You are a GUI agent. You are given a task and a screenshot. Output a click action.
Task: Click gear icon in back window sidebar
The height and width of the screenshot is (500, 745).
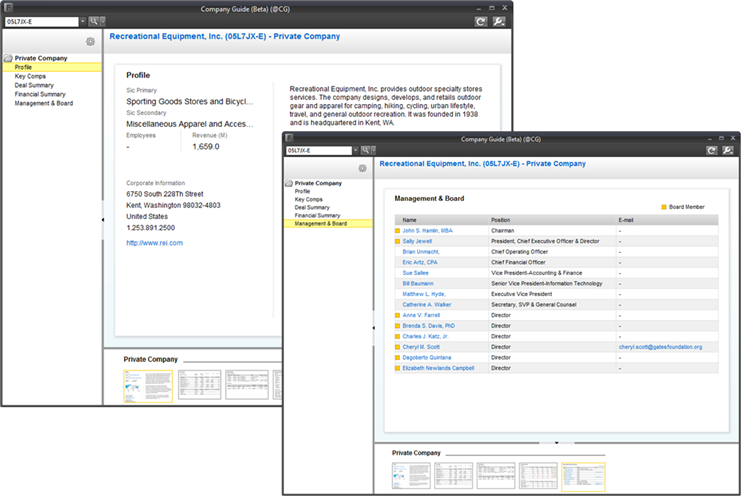point(90,42)
